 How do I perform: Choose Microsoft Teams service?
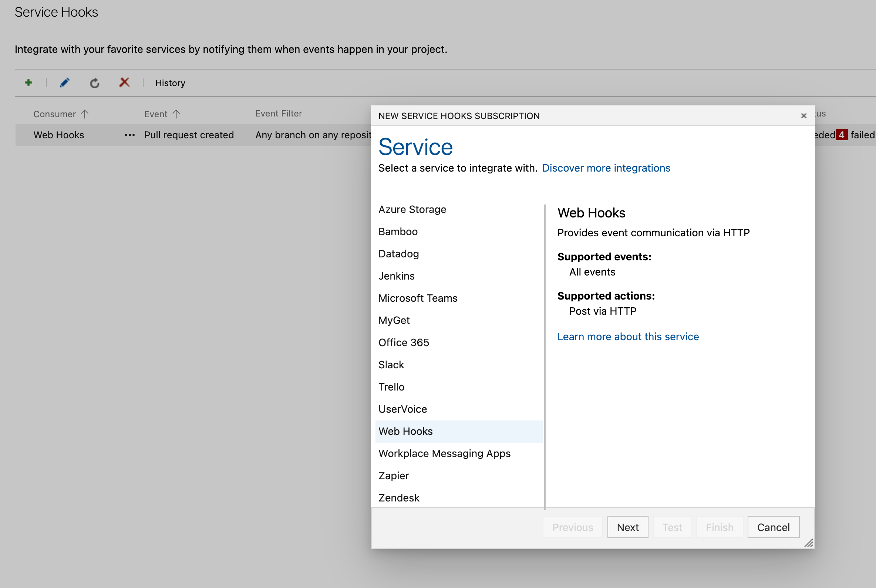pyautogui.click(x=459, y=298)
